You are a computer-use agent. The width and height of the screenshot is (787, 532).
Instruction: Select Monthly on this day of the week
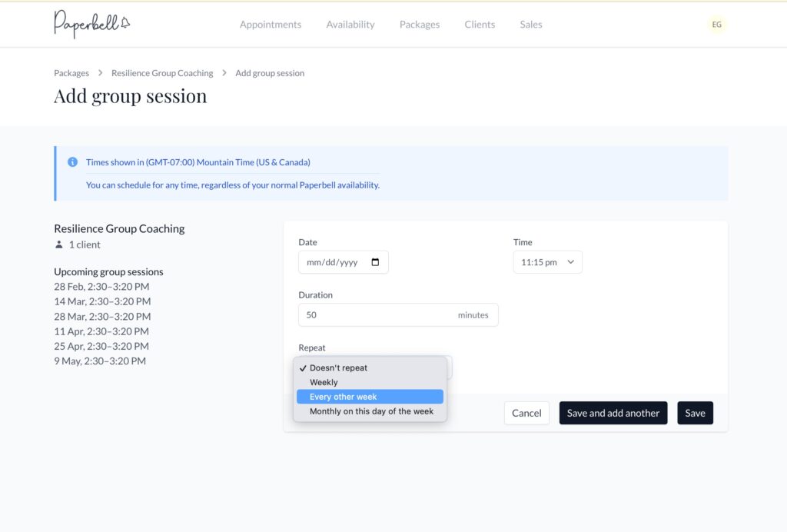tap(371, 411)
